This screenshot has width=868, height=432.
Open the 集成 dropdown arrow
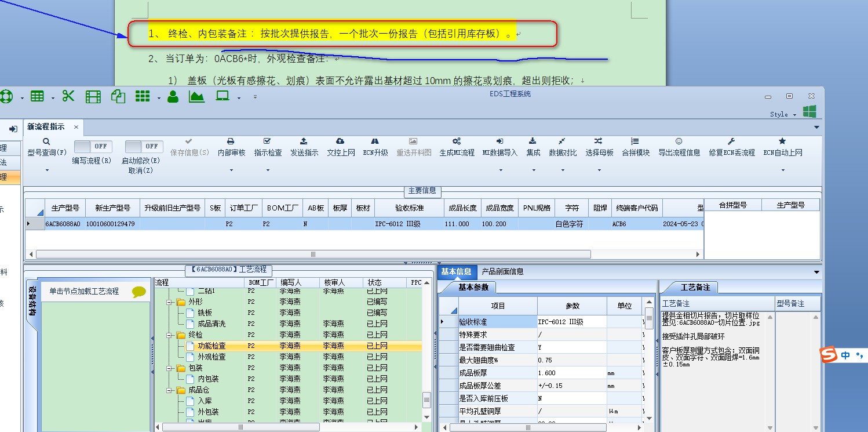click(x=533, y=170)
